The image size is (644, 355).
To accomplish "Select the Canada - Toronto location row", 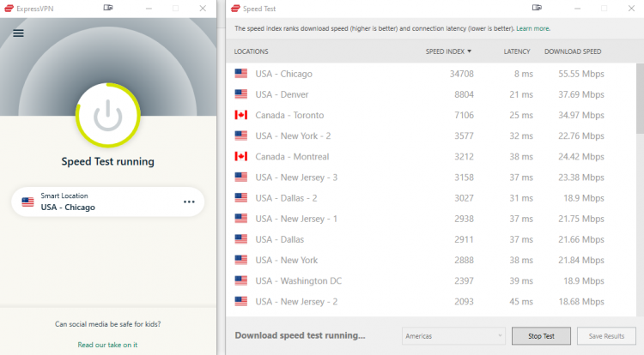I will tap(431, 115).
